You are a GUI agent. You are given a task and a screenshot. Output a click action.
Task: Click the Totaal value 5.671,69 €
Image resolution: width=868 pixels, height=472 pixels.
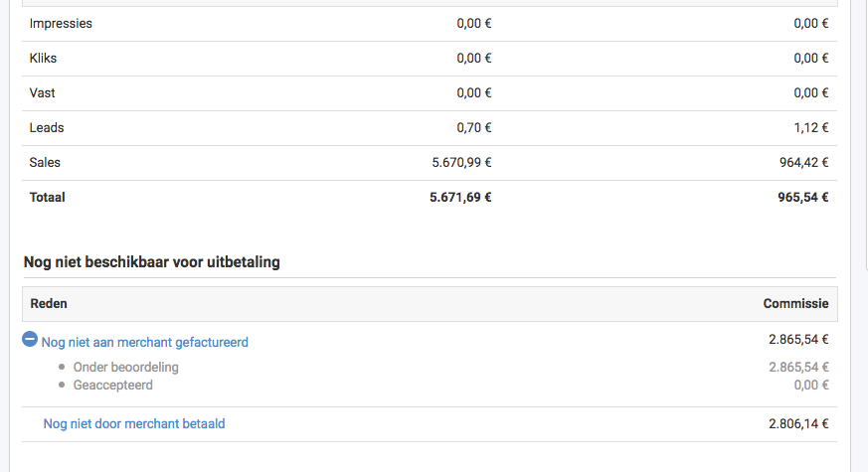click(x=460, y=198)
